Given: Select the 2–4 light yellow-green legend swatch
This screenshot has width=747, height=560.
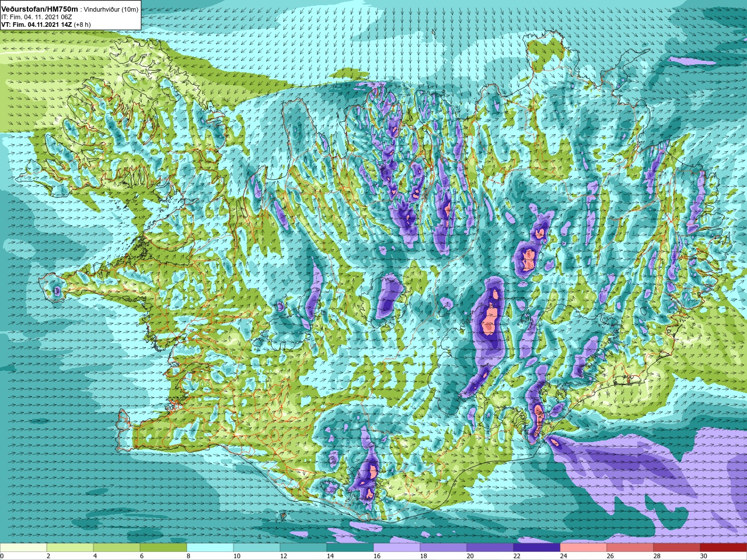Looking at the screenshot, I should click(70, 548).
